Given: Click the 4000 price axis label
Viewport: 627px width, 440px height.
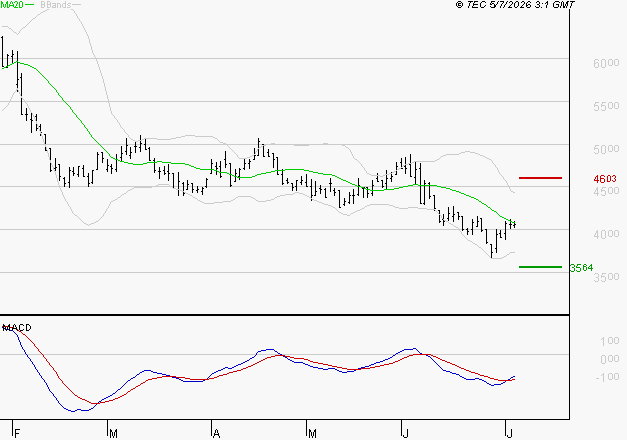Looking at the screenshot, I should tap(606, 234).
